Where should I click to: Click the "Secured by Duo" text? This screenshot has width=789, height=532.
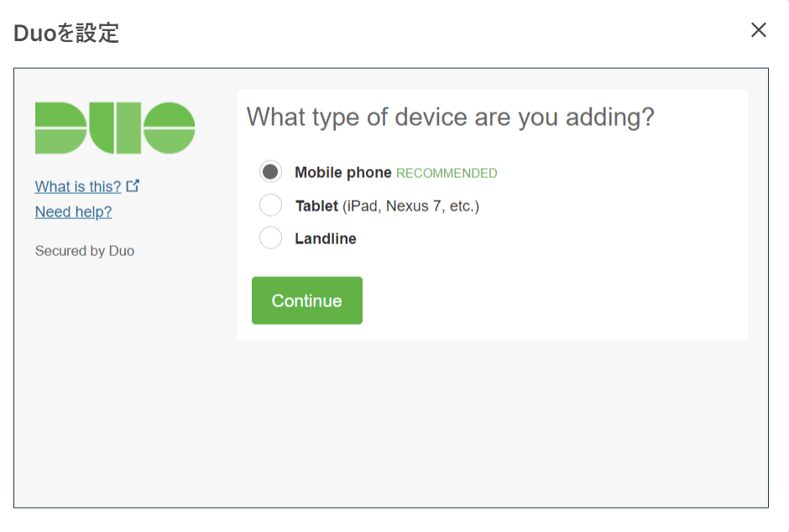tap(85, 251)
